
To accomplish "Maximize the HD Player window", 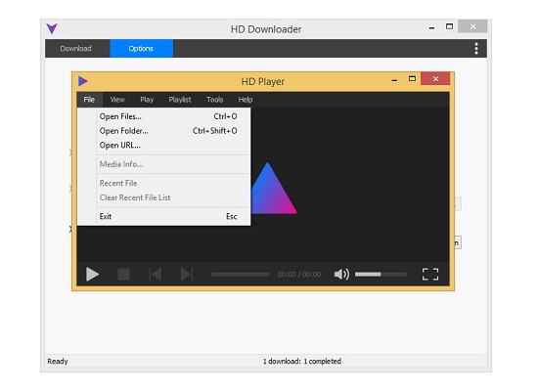I will tap(412, 79).
